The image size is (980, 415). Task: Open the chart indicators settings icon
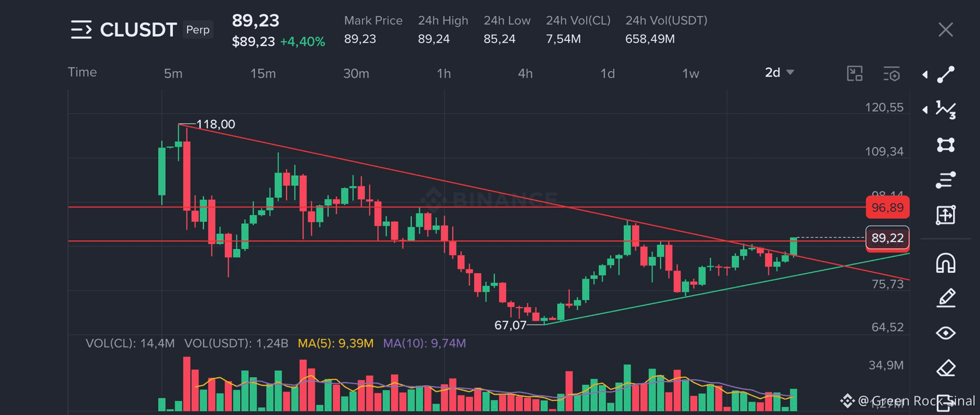891,73
